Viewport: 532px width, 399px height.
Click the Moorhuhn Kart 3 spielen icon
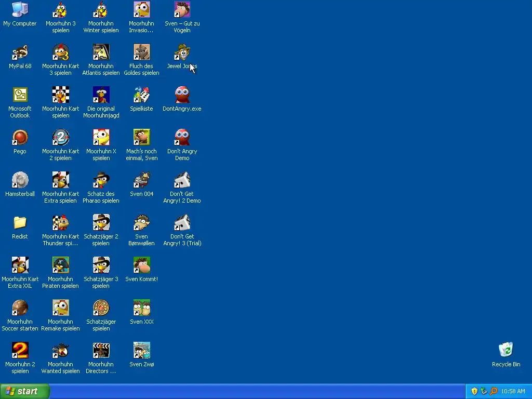click(60, 52)
